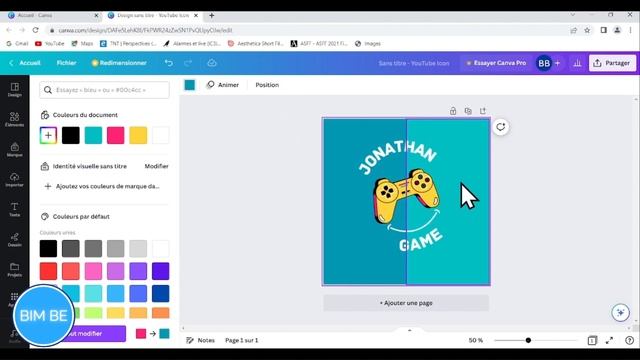Open the Gmail bookmark
The image size is (640, 360).
tap(17, 43)
